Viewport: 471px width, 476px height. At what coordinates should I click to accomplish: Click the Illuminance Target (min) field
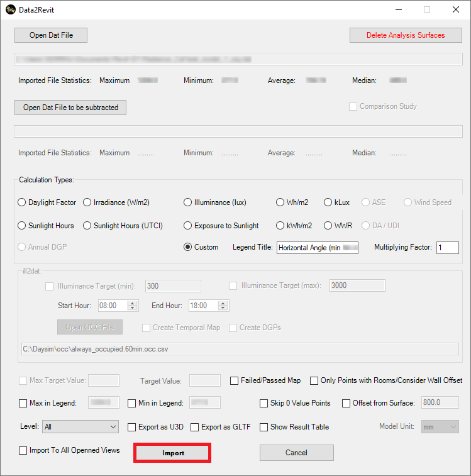(173, 286)
